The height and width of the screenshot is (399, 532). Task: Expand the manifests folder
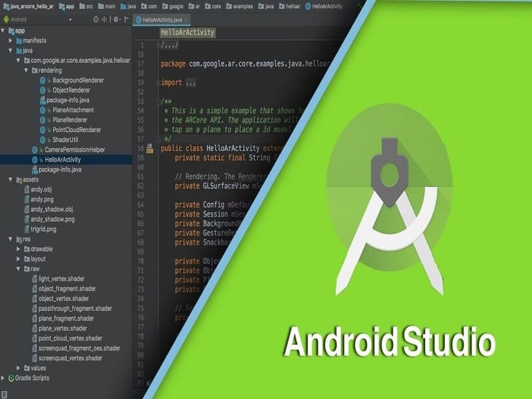tap(11, 41)
